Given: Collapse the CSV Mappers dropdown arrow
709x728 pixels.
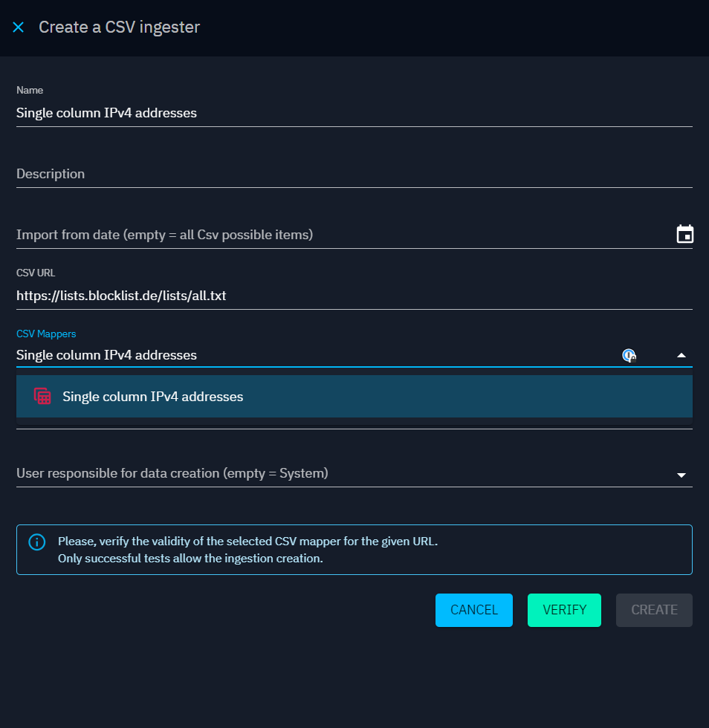Looking at the screenshot, I should (x=681, y=355).
